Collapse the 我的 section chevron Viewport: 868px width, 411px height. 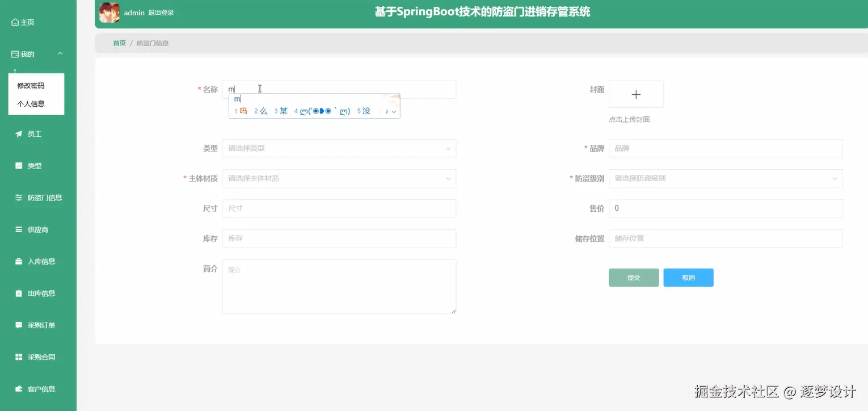click(60, 53)
